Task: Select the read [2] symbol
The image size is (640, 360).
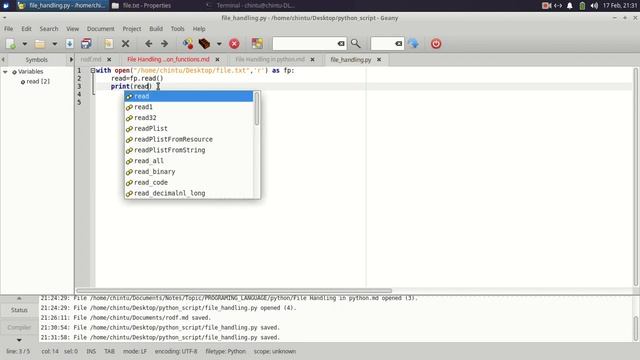Action: click(38, 82)
